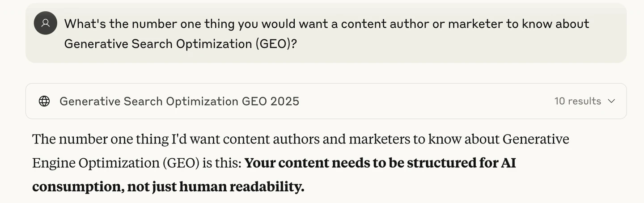Click the bold "AI" in the response
Viewport: 644px width, 203px height.
[x=508, y=163]
